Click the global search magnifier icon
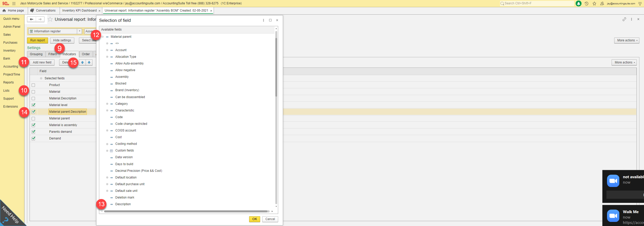This screenshot has width=644, height=226. click(502, 4)
